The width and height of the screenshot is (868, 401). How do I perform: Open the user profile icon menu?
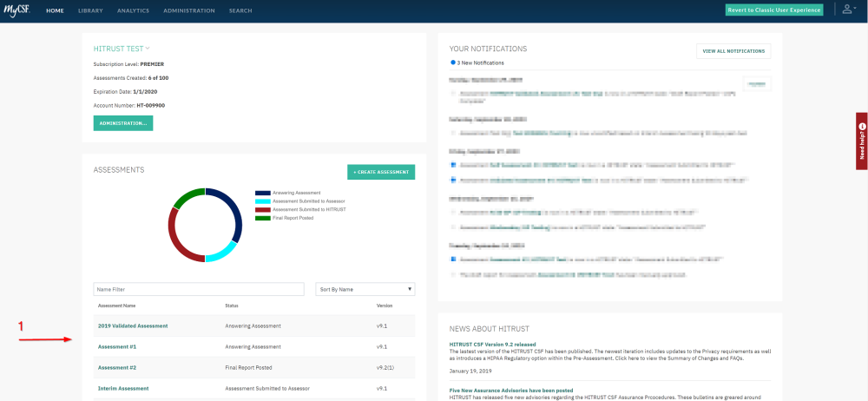[848, 10]
